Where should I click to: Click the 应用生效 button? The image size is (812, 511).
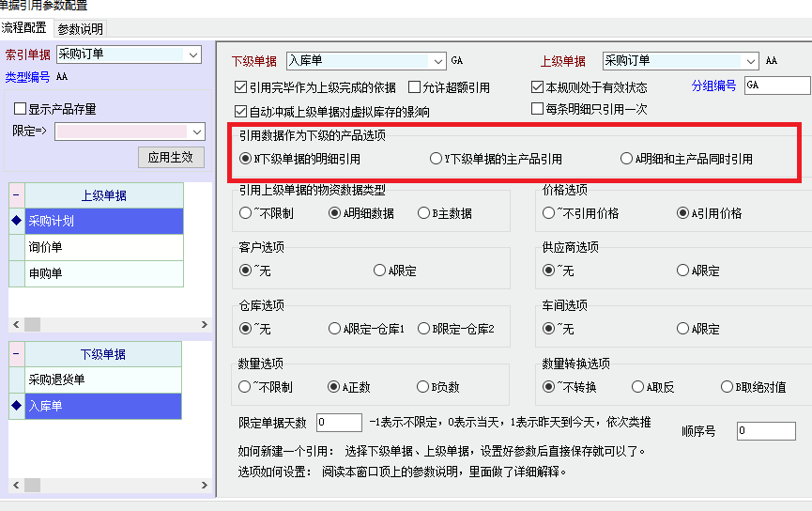(171, 157)
